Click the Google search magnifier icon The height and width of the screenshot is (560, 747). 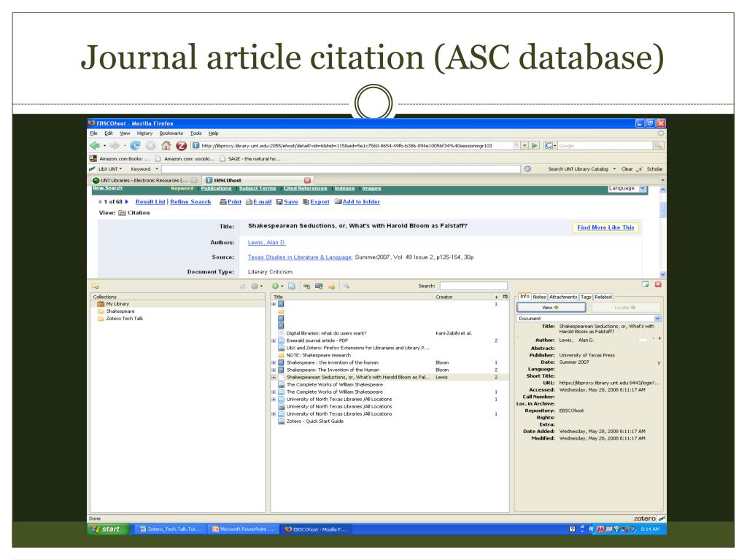coord(658,145)
